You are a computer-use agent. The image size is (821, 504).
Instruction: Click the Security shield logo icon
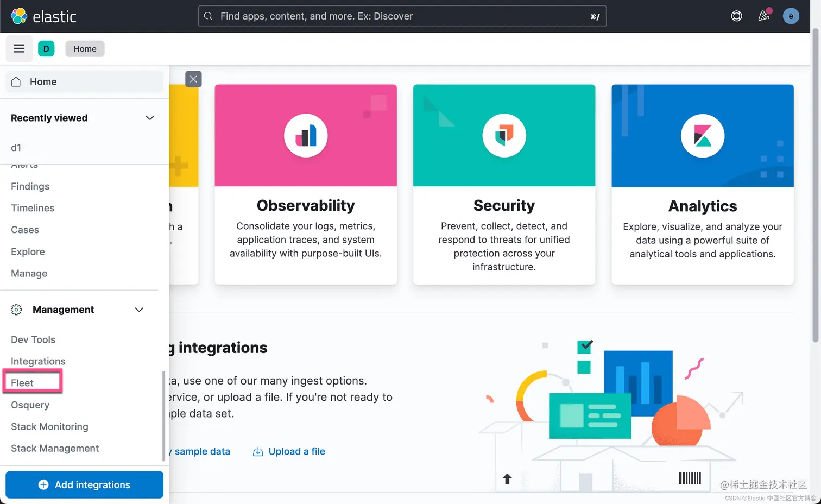click(x=504, y=135)
